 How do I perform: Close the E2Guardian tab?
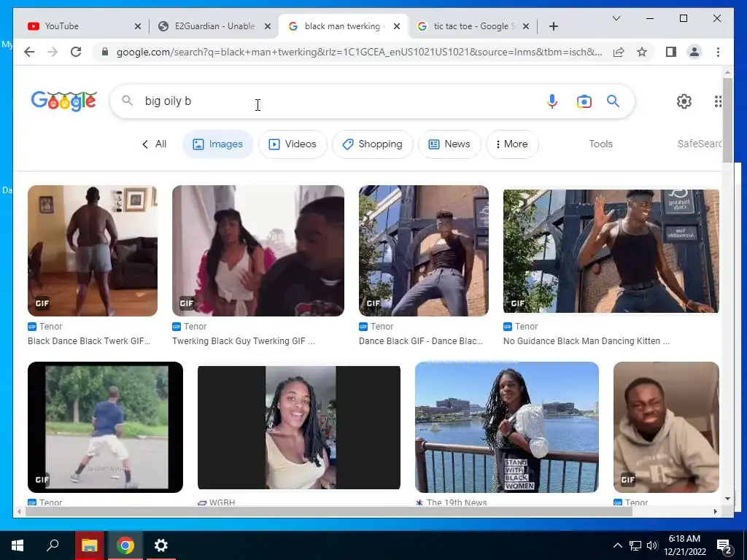coord(268,26)
